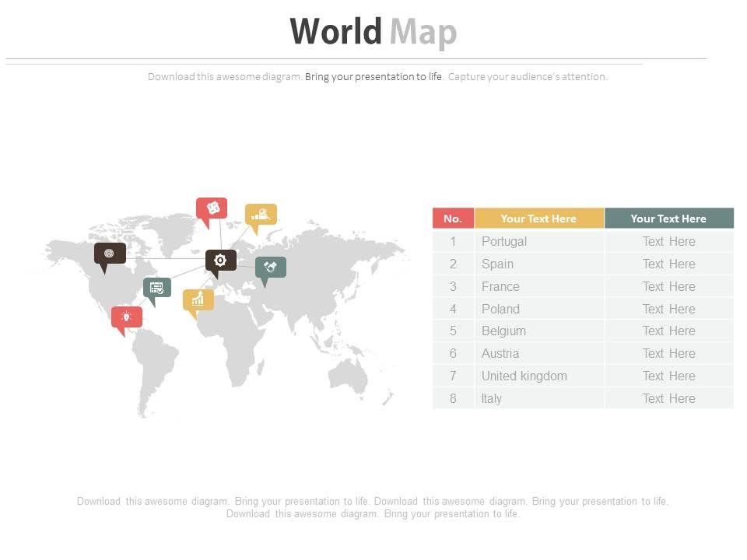Click 'Text Here' beside Poland
Viewport: 747px width, 560px height.
[x=668, y=309]
